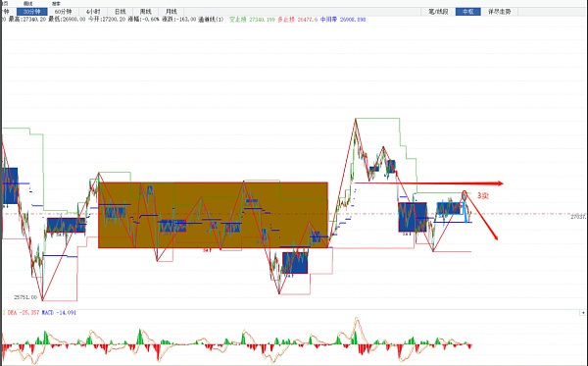Switch to the 30分钟 timeframe tab
The image size is (588, 366).
[32, 12]
